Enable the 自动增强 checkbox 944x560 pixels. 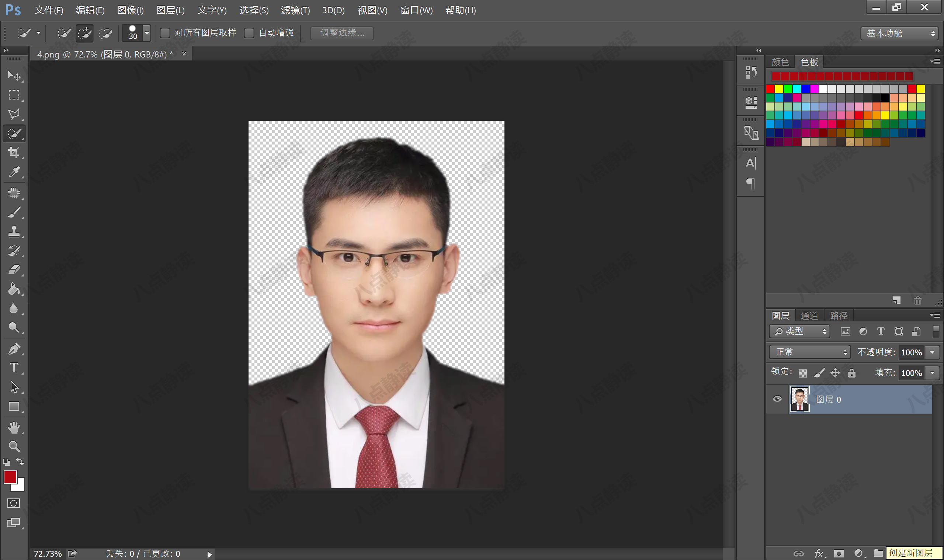(249, 33)
